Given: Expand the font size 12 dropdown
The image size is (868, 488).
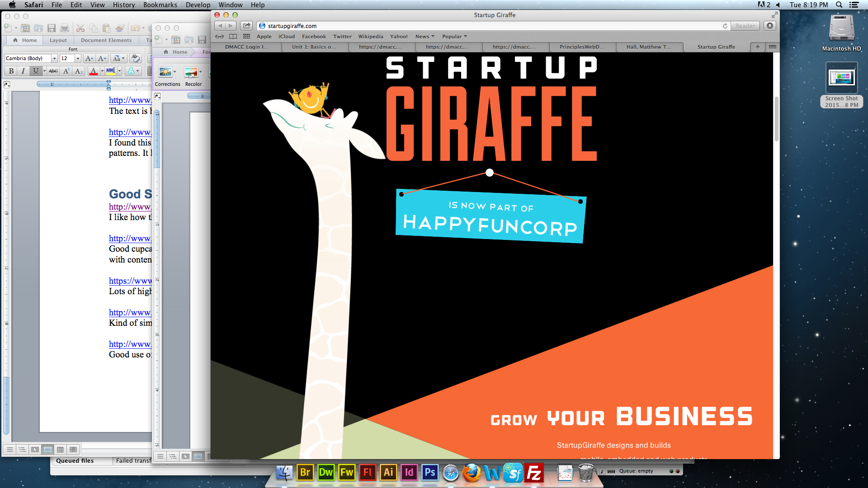Looking at the screenshot, I should click(x=78, y=58).
